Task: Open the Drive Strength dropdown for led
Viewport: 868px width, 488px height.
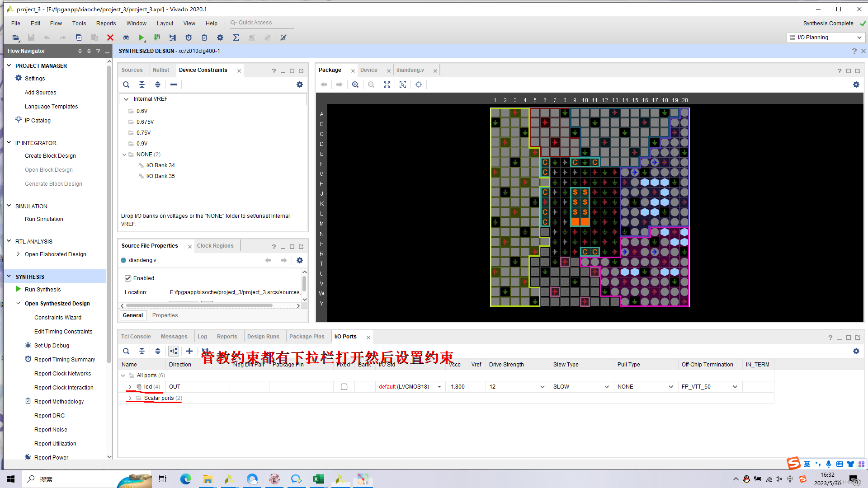Action: pyautogui.click(x=542, y=387)
